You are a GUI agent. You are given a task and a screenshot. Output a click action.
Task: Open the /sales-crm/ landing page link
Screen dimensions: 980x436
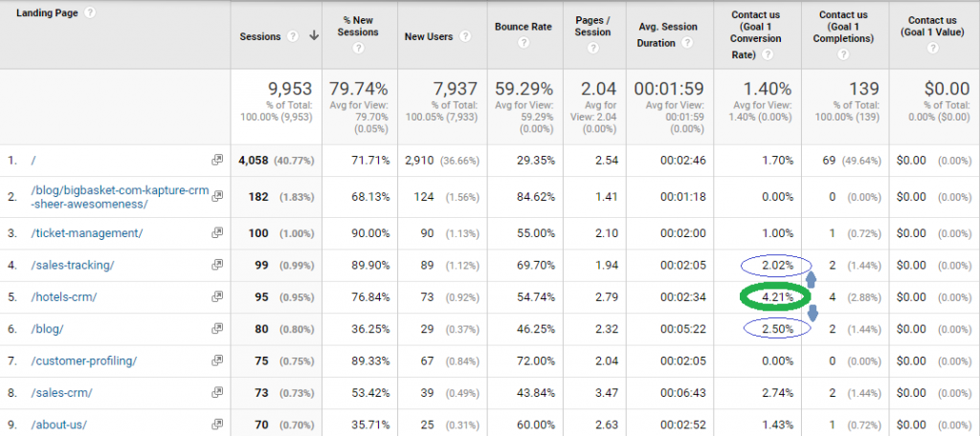coord(61,393)
